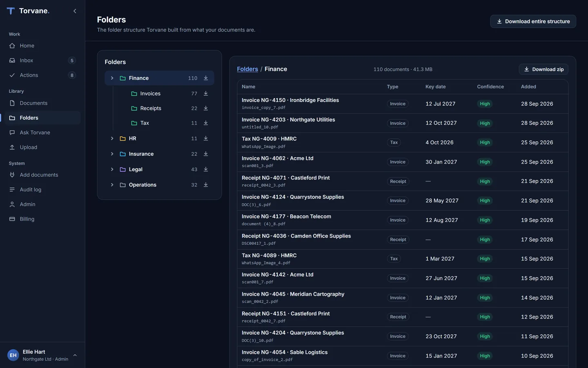Screen dimensions: 588x368
Task: Click Download entire structure button
Action: point(533,21)
